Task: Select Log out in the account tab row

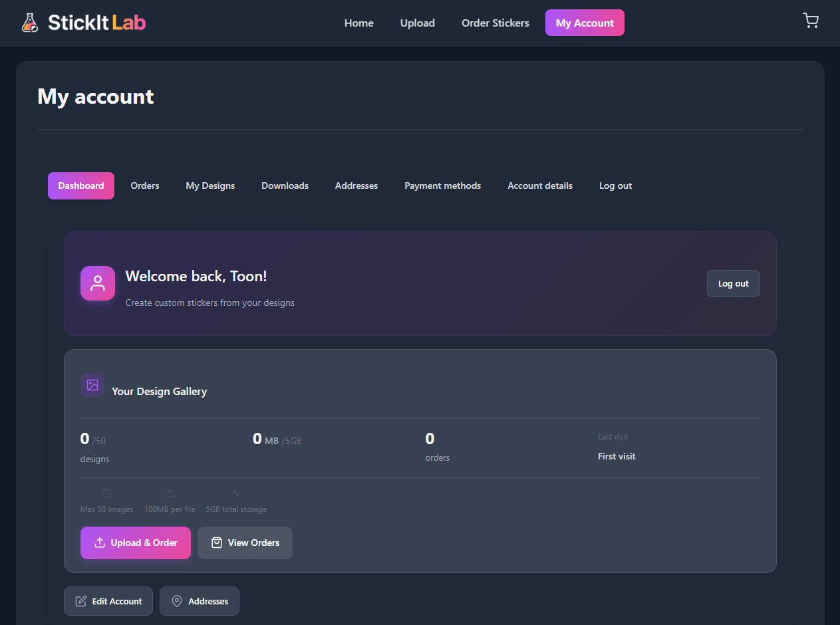Action: (x=616, y=186)
